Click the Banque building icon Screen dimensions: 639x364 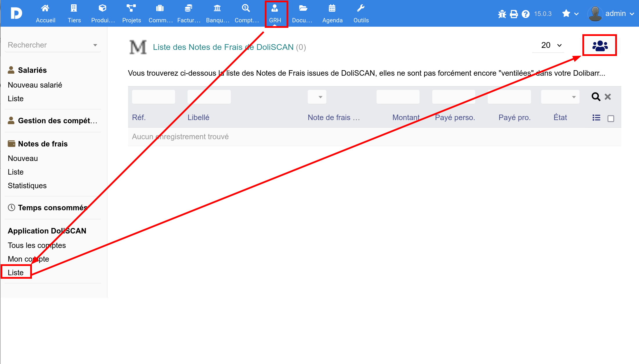[x=217, y=8]
